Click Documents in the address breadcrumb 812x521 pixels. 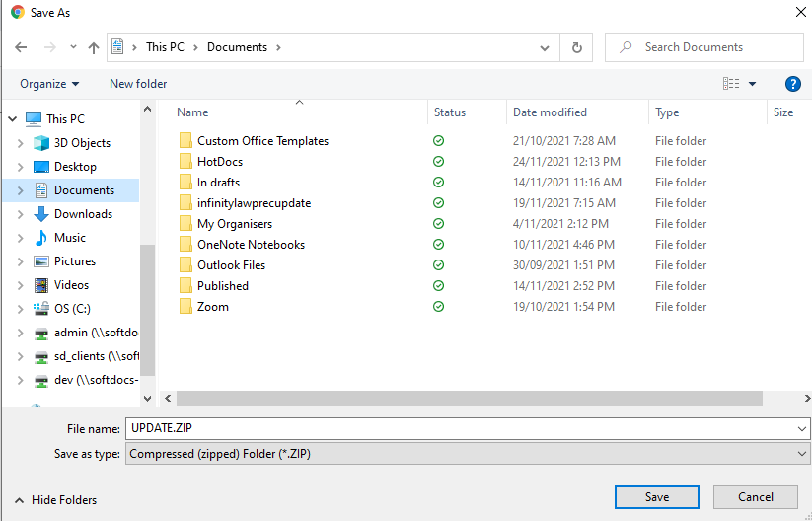click(x=237, y=47)
